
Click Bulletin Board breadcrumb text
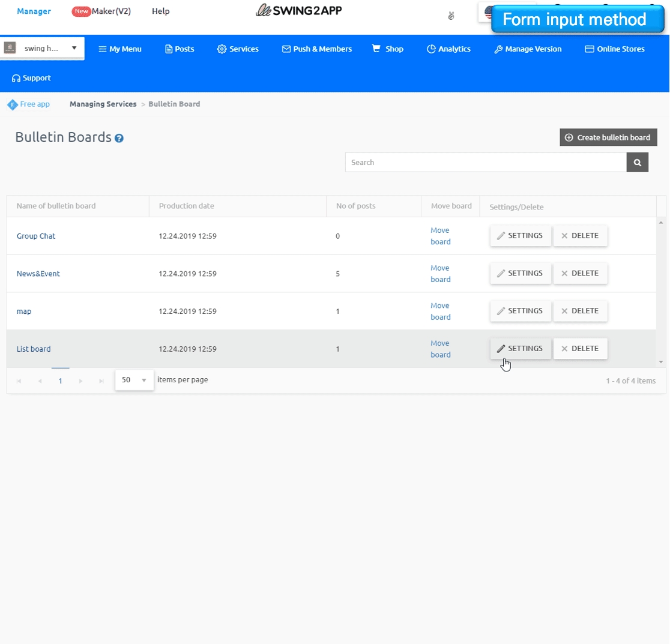pos(174,104)
